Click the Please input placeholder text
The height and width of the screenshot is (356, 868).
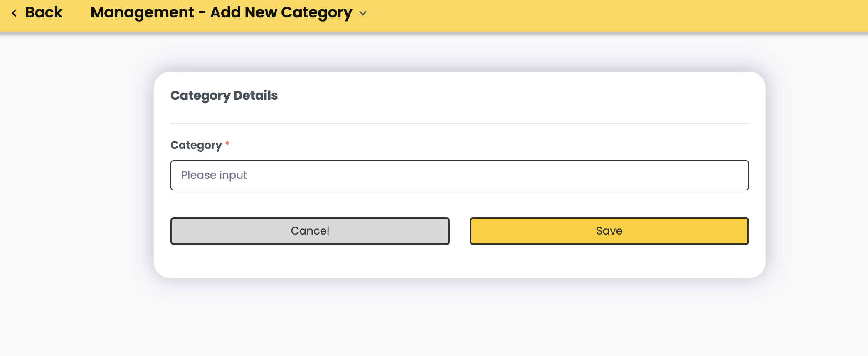pos(214,175)
